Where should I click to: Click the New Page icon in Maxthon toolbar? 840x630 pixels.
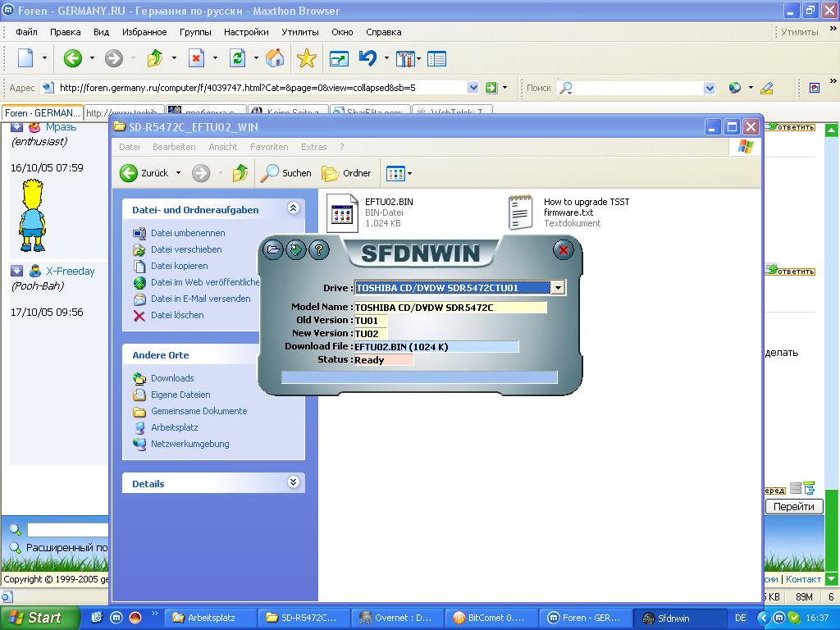pyautogui.click(x=25, y=58)
